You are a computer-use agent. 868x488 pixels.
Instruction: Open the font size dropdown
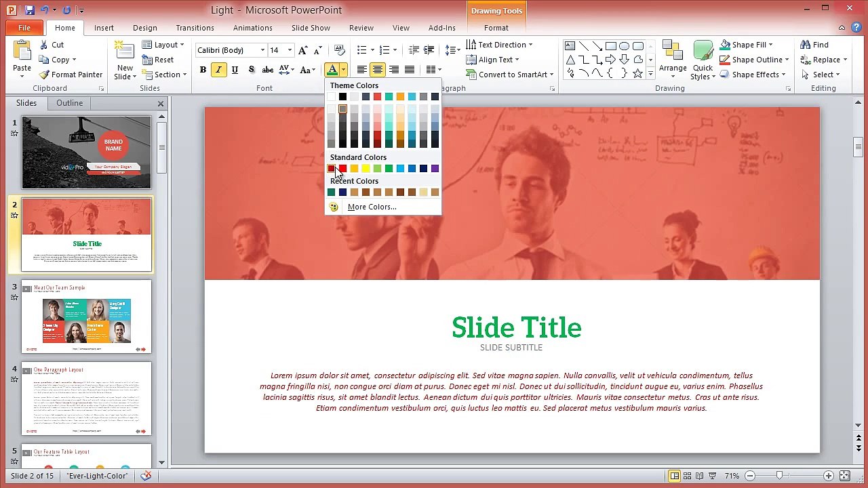click(x=290, y=50)
